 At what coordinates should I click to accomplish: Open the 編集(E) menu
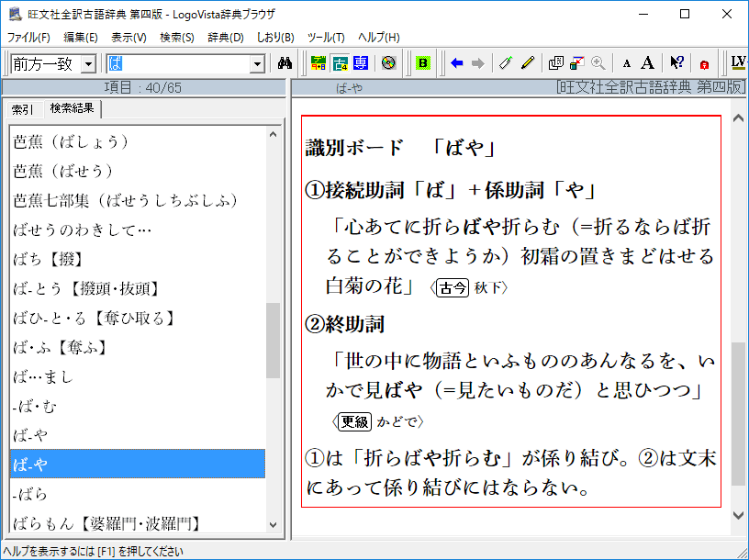[80, 38]
